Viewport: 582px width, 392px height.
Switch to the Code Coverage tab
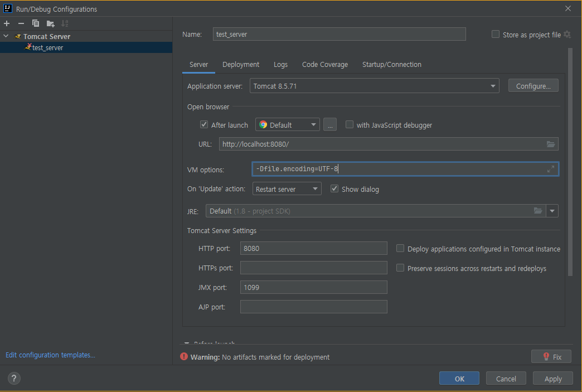(325, 65)
